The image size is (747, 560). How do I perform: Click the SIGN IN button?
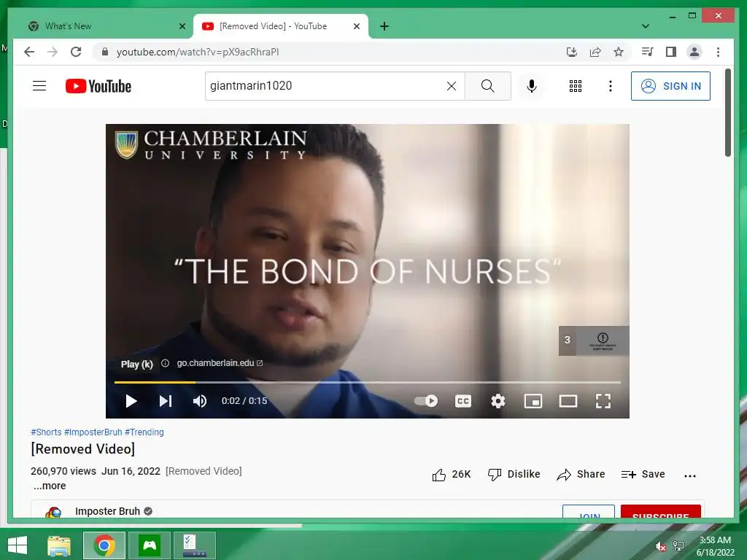670,86
